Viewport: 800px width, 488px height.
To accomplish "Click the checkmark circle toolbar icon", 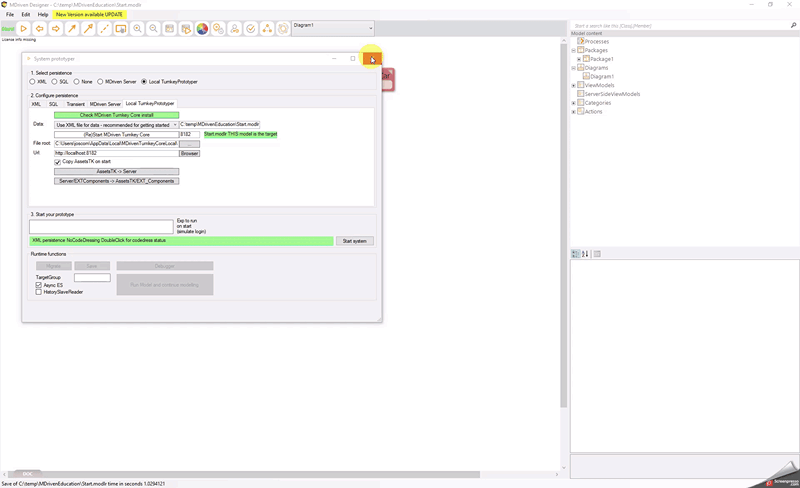I will tap(250, 29).
